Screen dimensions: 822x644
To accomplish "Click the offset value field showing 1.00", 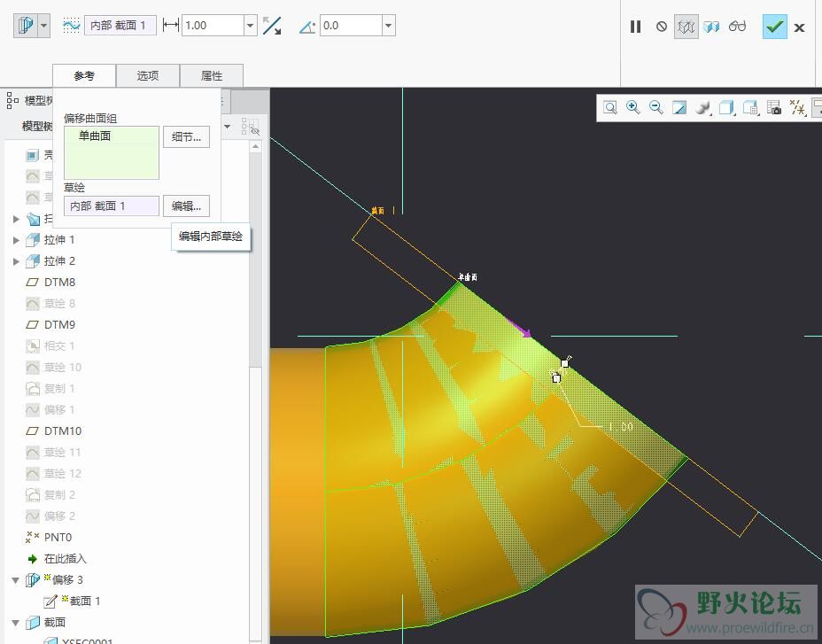I will [x=213, y=25].
